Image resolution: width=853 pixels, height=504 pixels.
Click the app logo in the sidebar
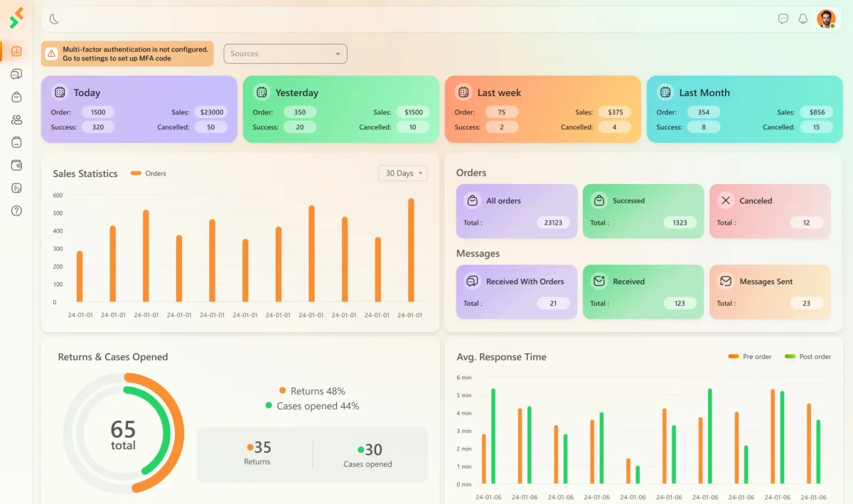point(16,18)
